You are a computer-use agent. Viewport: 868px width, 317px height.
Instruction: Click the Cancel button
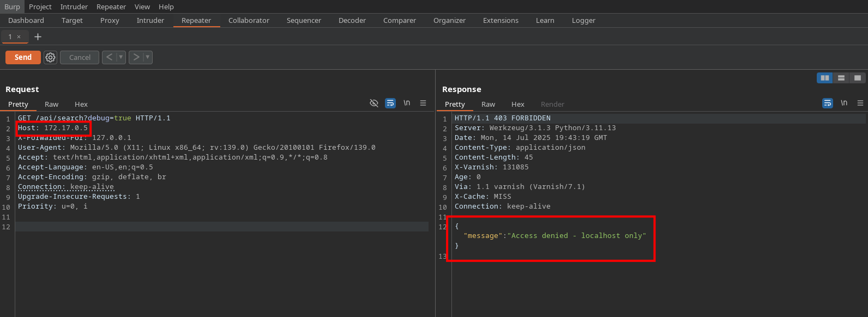pos(80,57)
